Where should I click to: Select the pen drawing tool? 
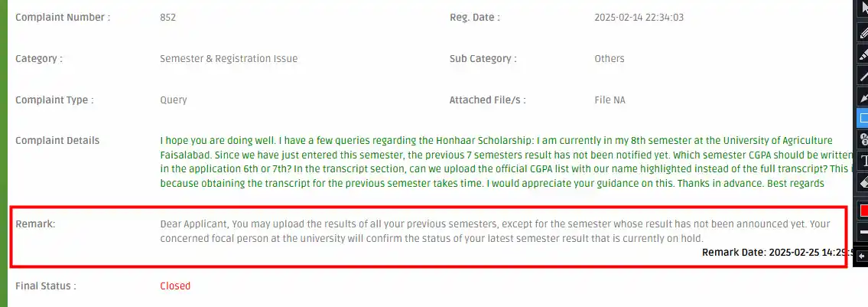[863, 32]
